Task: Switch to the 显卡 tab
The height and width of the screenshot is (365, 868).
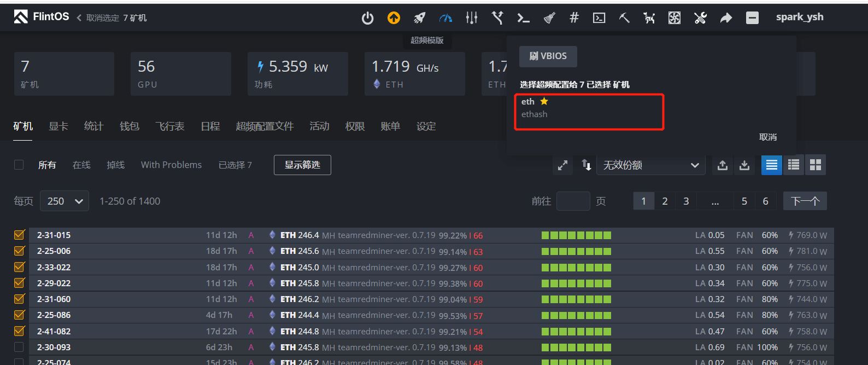Action: click(x=58, y=126)
